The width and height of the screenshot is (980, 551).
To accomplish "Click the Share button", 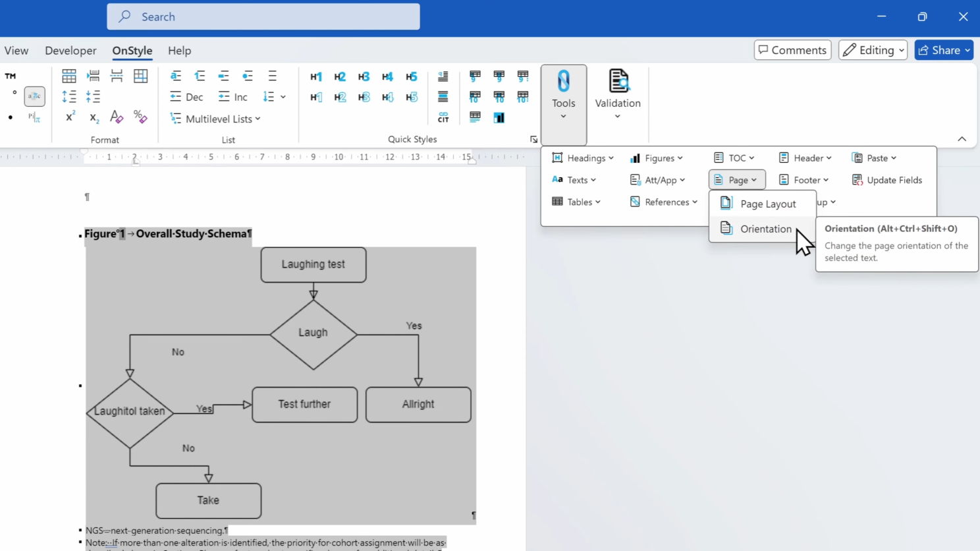I will point(944,50).
